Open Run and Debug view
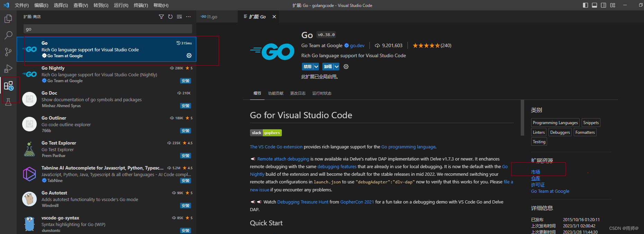Screen dimensions: 644x234 coord(8,68)
